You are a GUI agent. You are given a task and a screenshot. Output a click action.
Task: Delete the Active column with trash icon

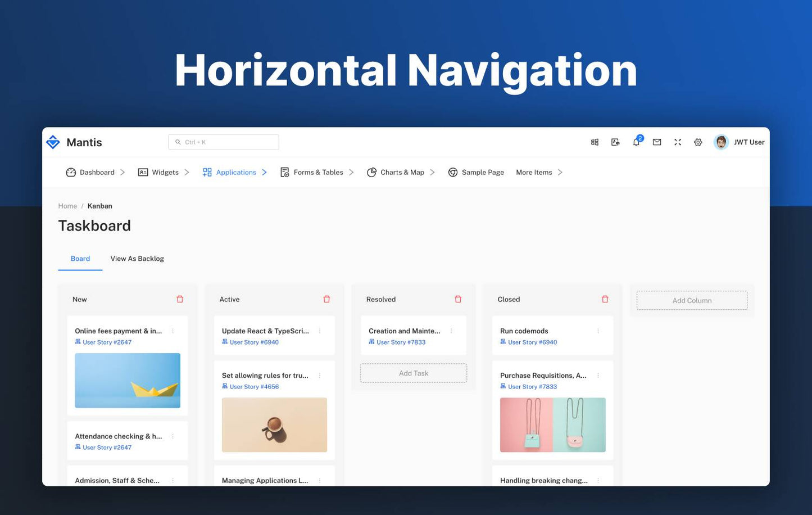(326, 299)
